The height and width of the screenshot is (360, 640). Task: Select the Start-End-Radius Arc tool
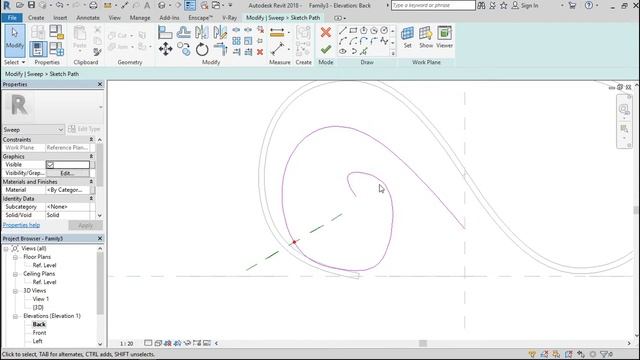click(x=343, y=41)
